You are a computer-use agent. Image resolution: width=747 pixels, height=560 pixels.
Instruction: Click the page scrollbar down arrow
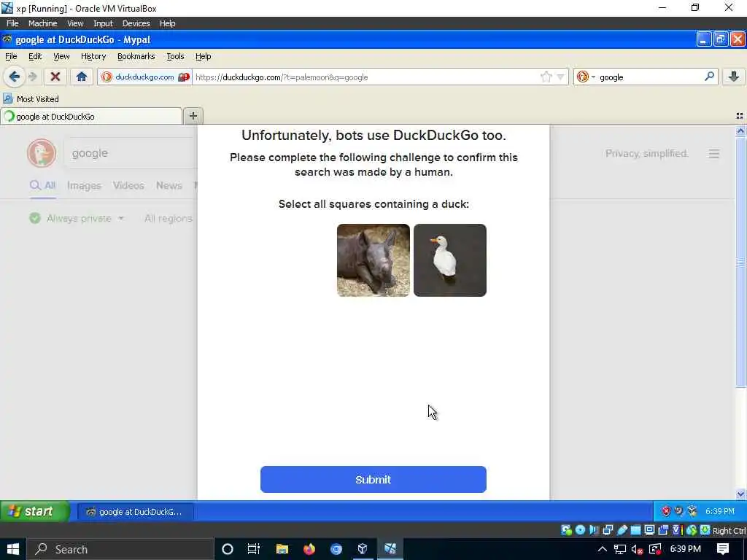click(x=740, y=494)
